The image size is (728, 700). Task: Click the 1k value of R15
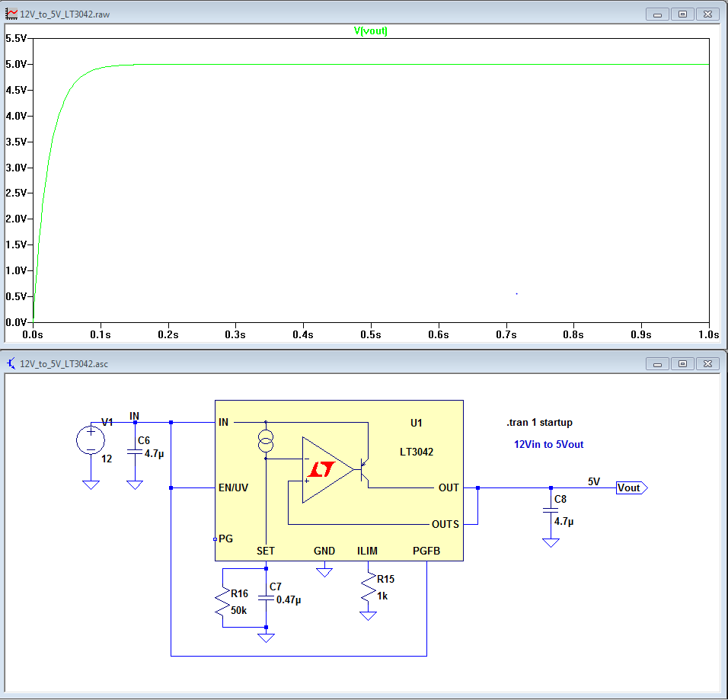[x=382, y=596]
